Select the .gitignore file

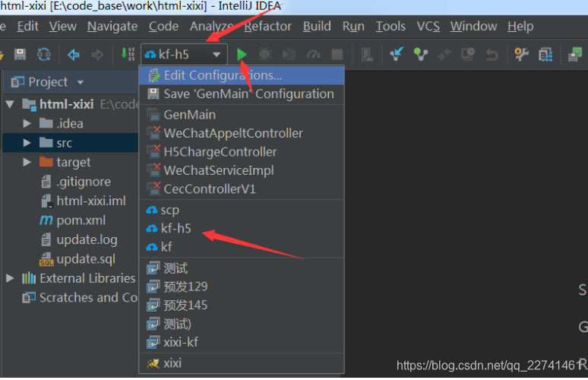[77, 182]
